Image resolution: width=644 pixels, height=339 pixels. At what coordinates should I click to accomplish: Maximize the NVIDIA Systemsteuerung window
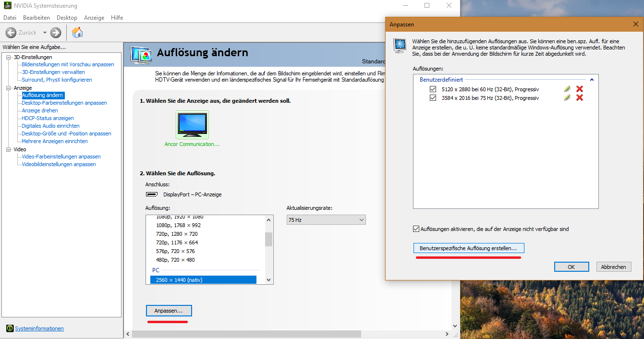click(x=427, y=6)
